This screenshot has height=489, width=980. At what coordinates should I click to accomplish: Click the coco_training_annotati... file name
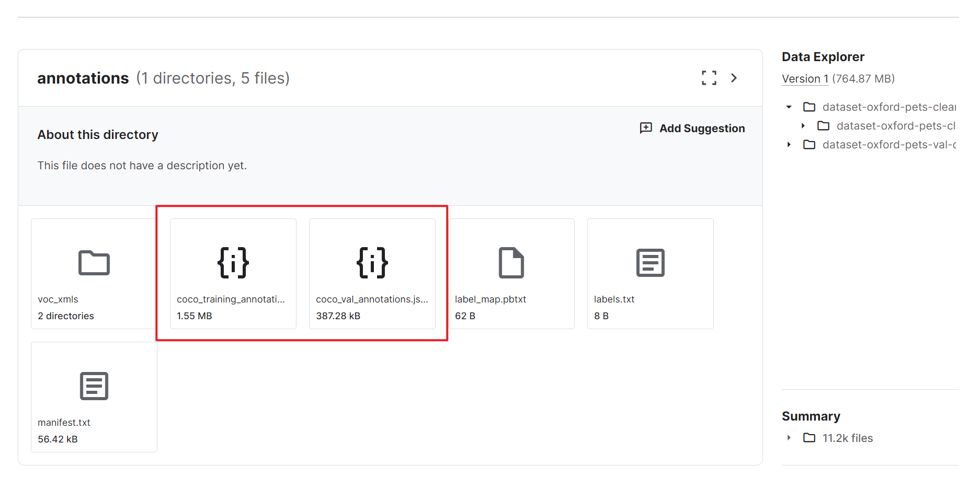point(231,299)
